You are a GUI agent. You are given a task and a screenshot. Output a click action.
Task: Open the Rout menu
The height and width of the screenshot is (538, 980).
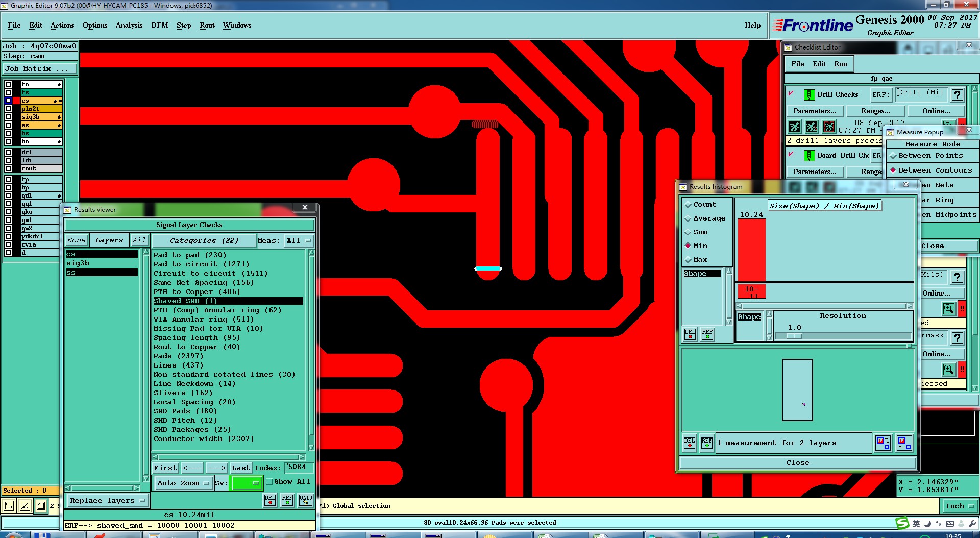click(x=207, y=25)
